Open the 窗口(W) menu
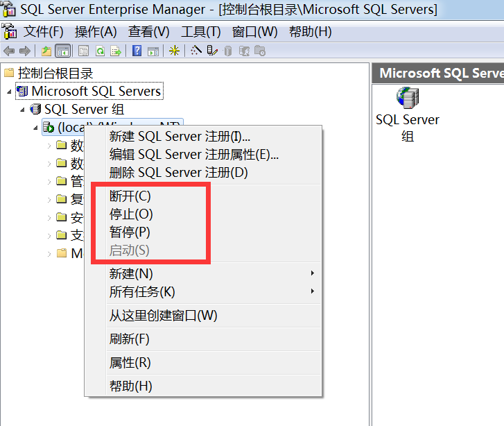Viewport: 504px width, 426px height. 255,31
